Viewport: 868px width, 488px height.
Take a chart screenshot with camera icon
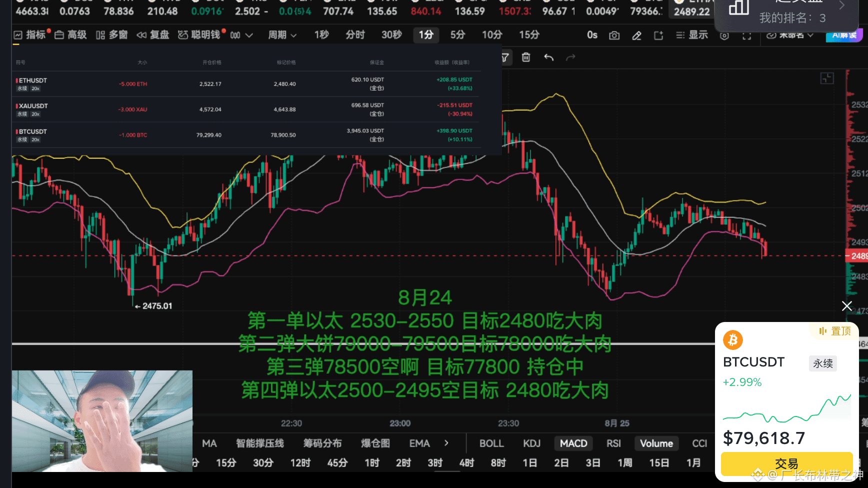pyautogui.click(x=614, y=35)
